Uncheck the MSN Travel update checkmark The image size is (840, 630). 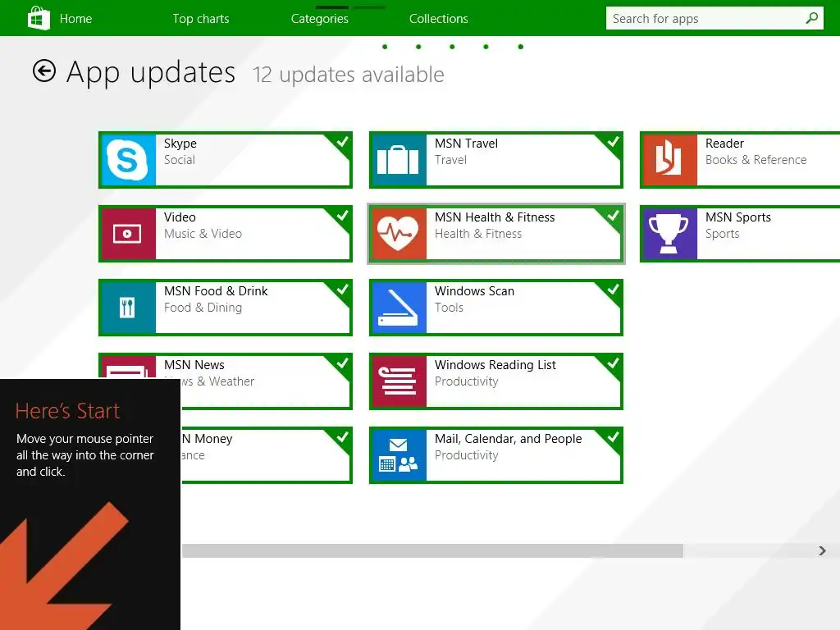pyautogui.click(x=613, y=142)
